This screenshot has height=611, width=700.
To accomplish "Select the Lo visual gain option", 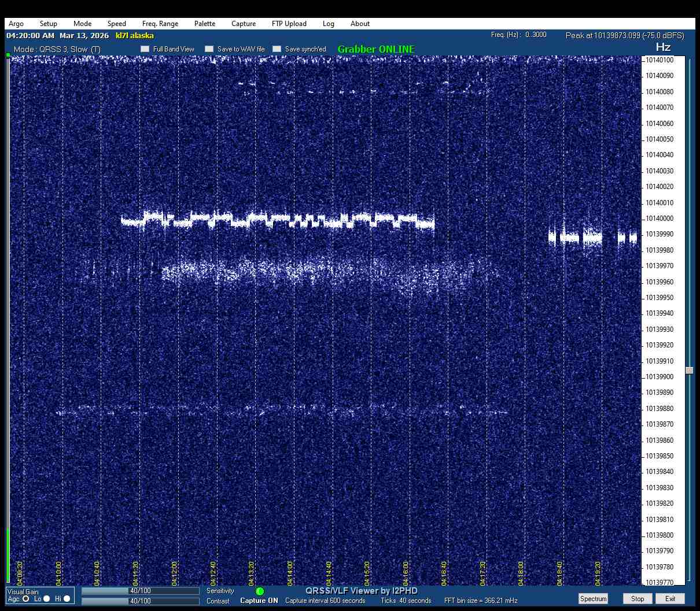I will tap(47, 599).
